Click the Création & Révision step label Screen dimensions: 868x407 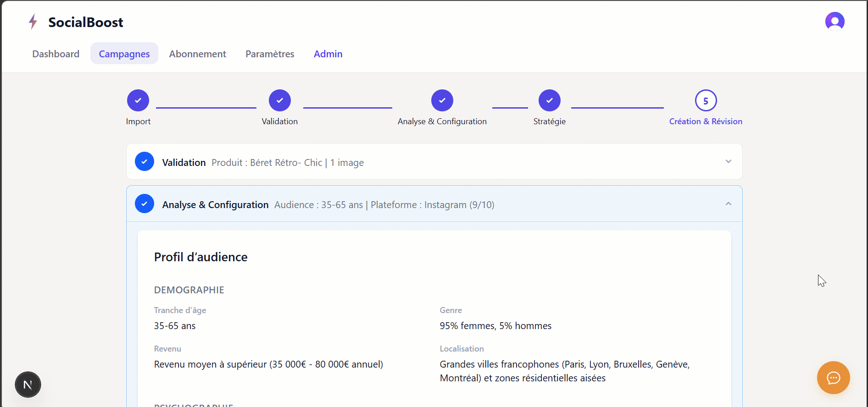(x=706, y=121)
